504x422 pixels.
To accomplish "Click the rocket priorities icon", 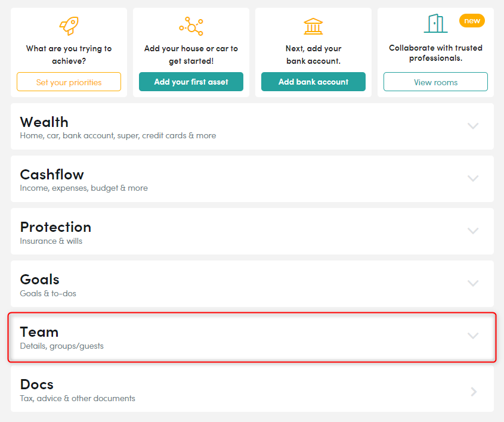I will click(x=69, y=26).
